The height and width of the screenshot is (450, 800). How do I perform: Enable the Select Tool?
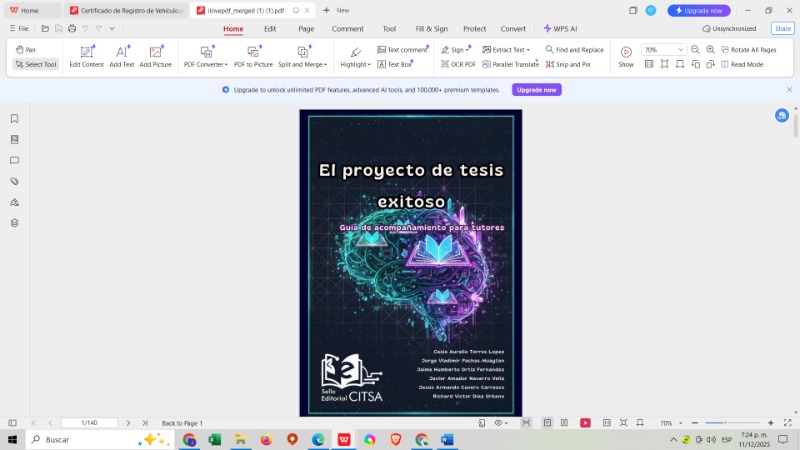(35, 64)
